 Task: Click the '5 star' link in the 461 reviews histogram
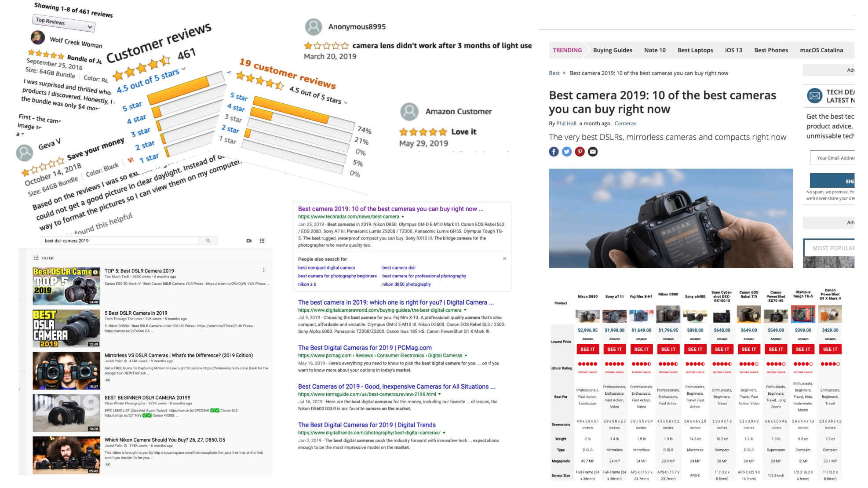pyautogui.click(x=132, y=106)
